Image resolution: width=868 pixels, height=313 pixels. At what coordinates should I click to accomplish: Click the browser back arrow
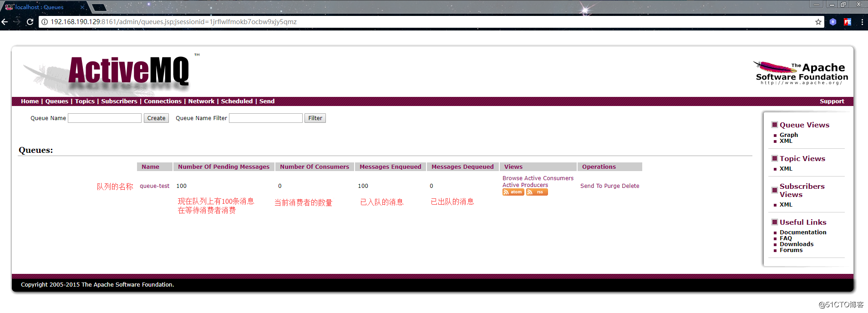tap(5, 22)
